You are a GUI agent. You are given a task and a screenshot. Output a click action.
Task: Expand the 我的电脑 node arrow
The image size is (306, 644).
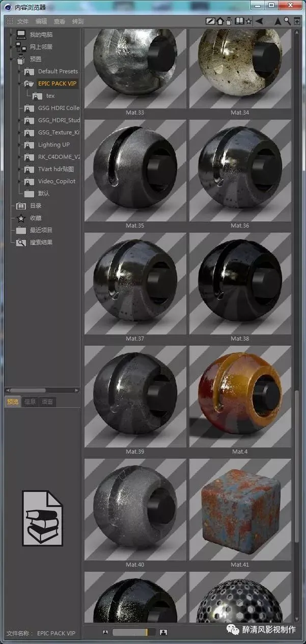[12, 35]
